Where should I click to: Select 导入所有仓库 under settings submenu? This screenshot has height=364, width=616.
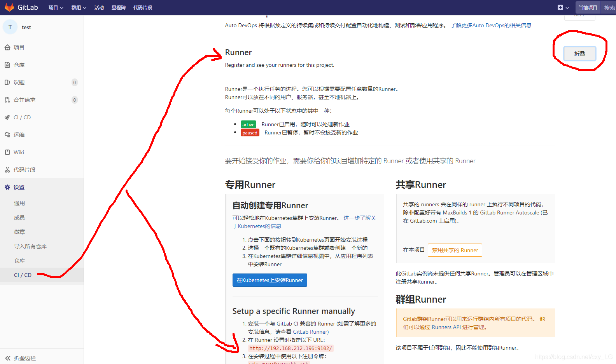(30, 246)
